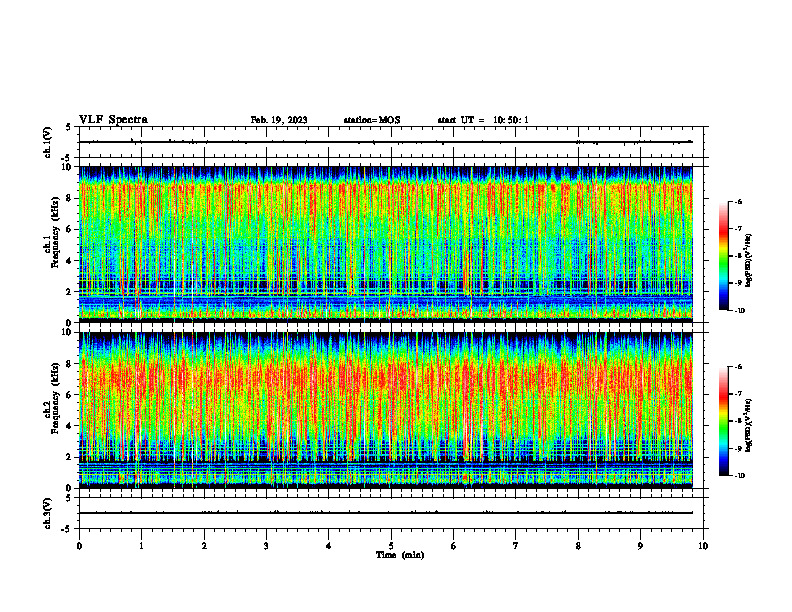Click the time axis tick label "5"

[391, 546]
